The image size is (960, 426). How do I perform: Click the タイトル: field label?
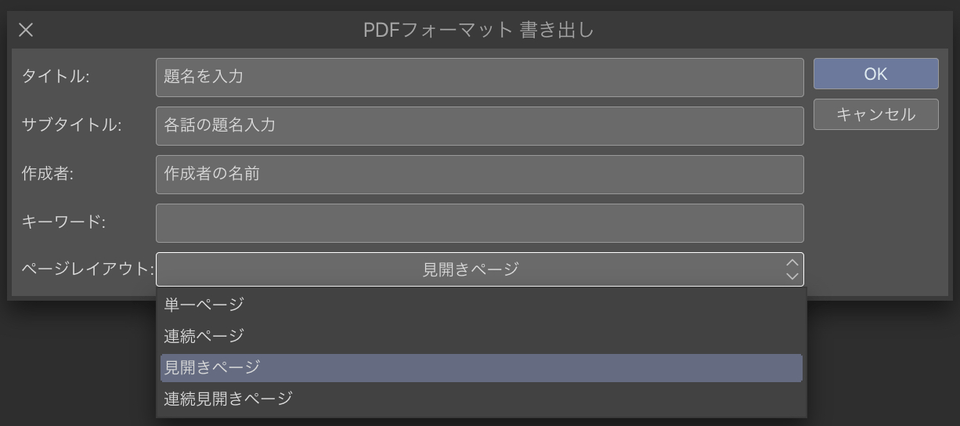click(55, 76)
